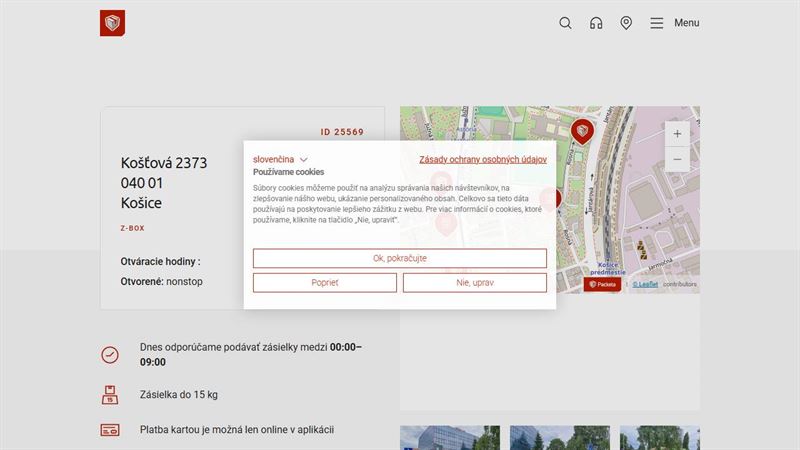Zoom out the map with minus button
Screen dimensions: 800x450
677,159
